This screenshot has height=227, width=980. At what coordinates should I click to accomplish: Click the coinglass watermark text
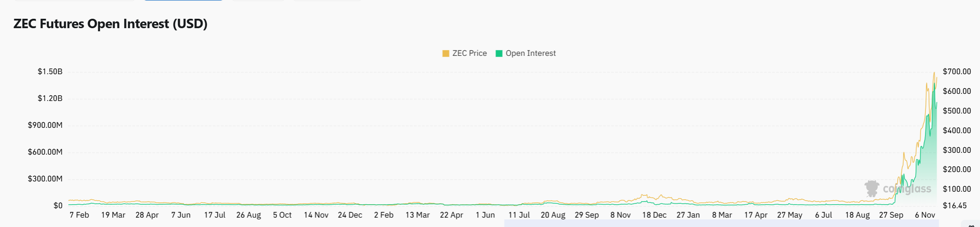tap(907, 189)
